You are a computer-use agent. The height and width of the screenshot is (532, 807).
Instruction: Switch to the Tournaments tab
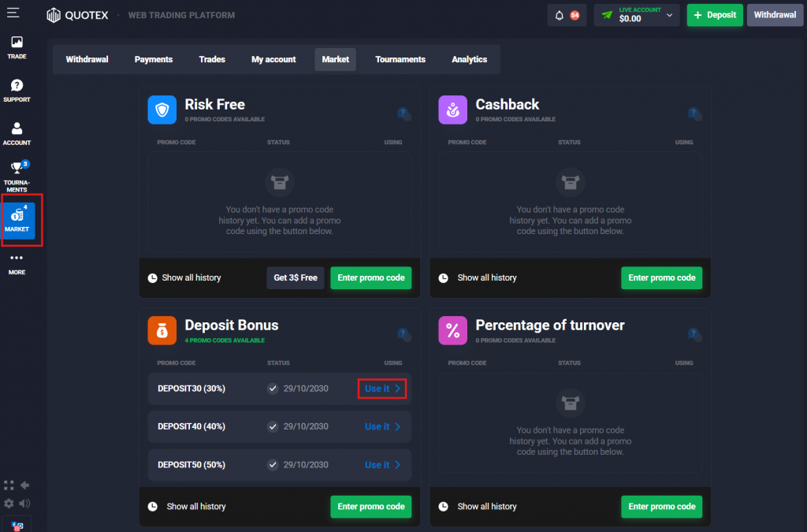(x=400, y=60)
